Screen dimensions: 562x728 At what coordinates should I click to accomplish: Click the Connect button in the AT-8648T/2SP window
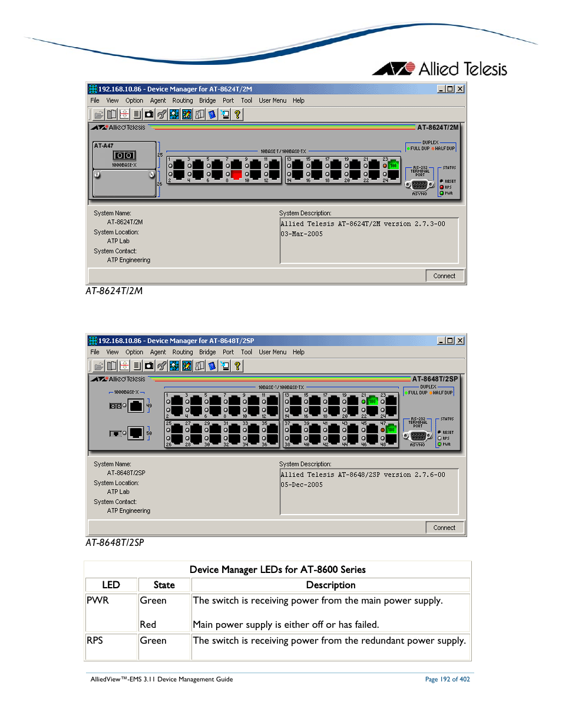click(444, 528)
